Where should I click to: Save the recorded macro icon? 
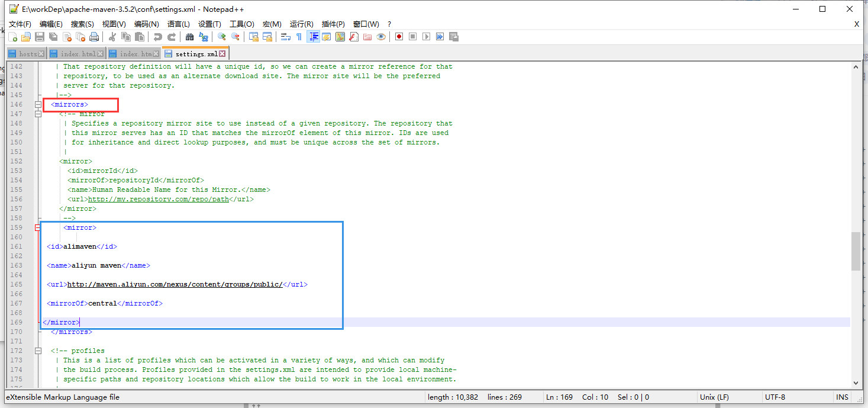coord(454,37)
